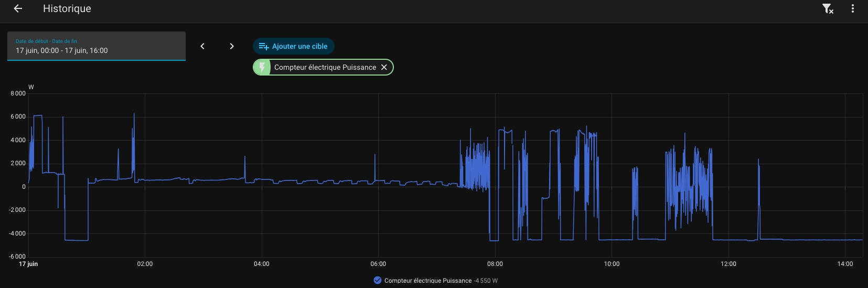
Task: Click the legend label Compteur électrique Puissance
Action: (x=428, y=281)
